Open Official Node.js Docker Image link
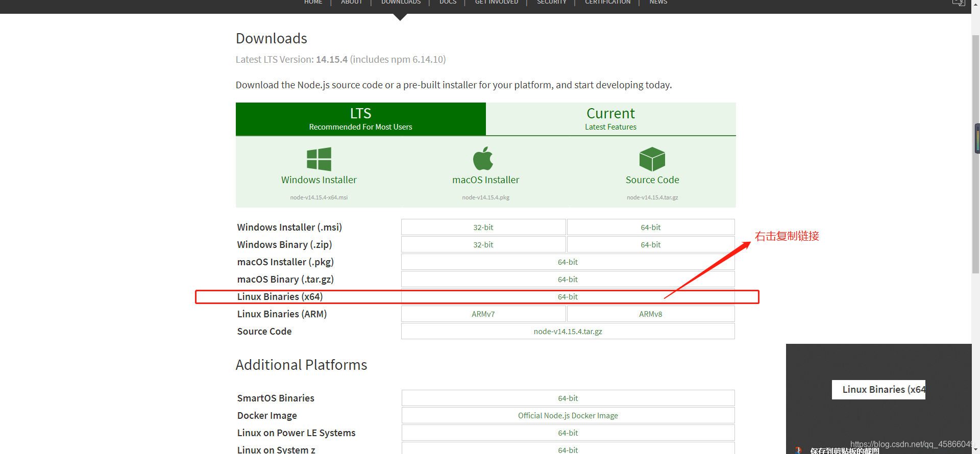This screenshot has height=454, width=980. click(568, 416)
